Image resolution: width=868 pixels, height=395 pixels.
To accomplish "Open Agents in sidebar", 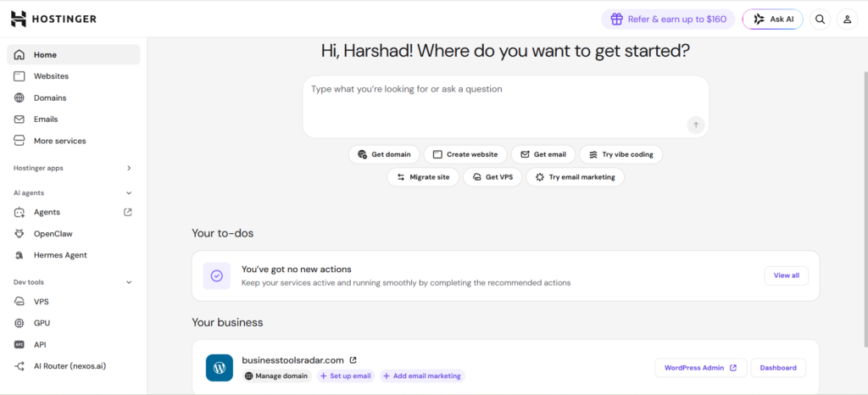I will coord(74,212).
